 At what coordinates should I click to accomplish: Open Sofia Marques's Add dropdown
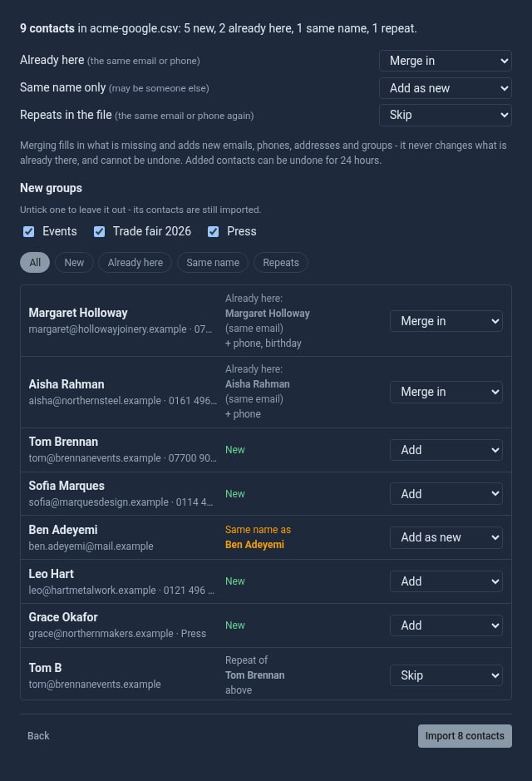446,493
